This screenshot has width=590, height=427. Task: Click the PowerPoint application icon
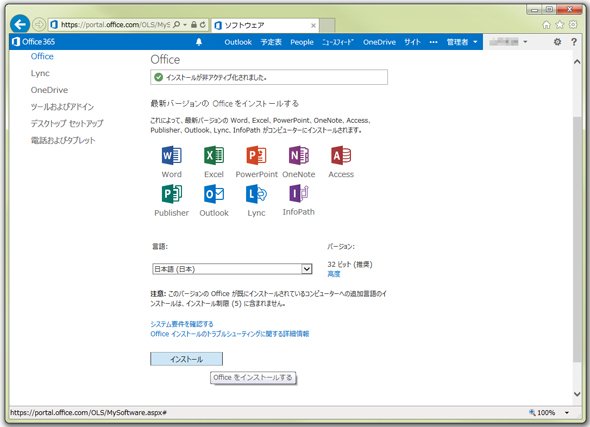(x=256, y=155)
